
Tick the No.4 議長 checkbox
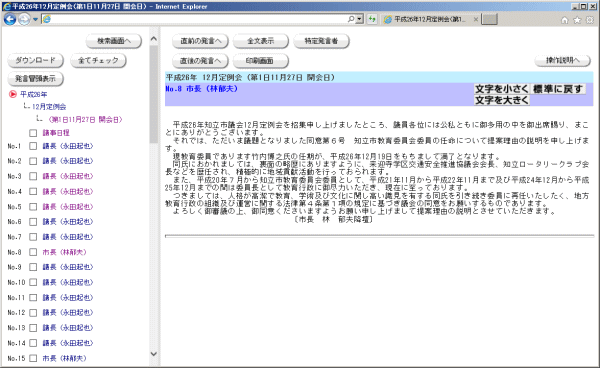pos(33,192)
